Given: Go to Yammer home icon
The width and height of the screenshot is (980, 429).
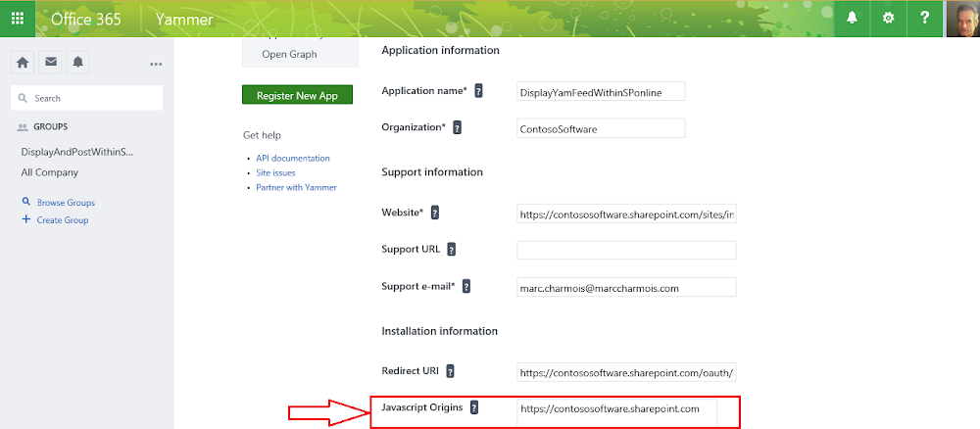Looking at the screenshot, I should pyautogui.click(x=23, y=62).
